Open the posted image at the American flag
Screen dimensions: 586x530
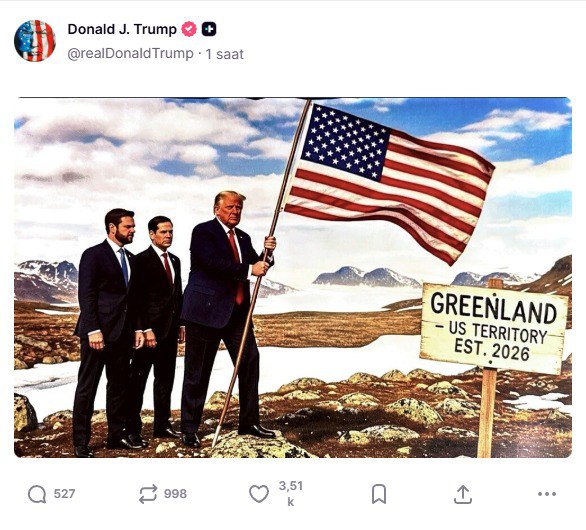[x=389, y=179]
